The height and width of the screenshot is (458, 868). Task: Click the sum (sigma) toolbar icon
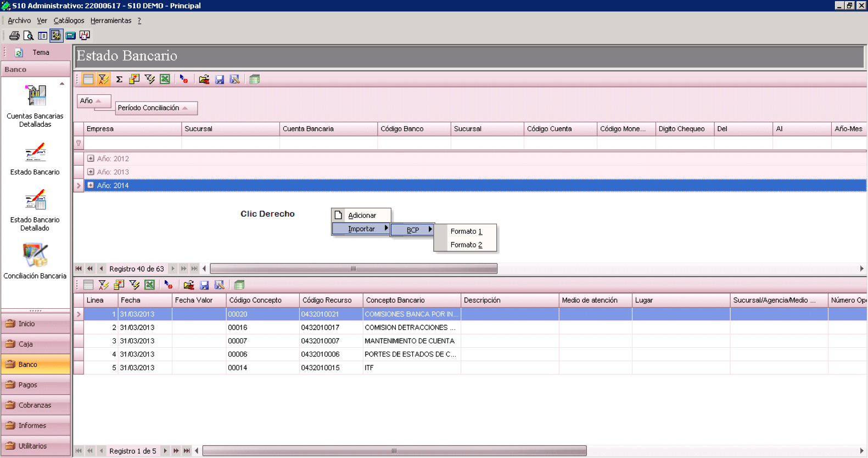(119, 80)
